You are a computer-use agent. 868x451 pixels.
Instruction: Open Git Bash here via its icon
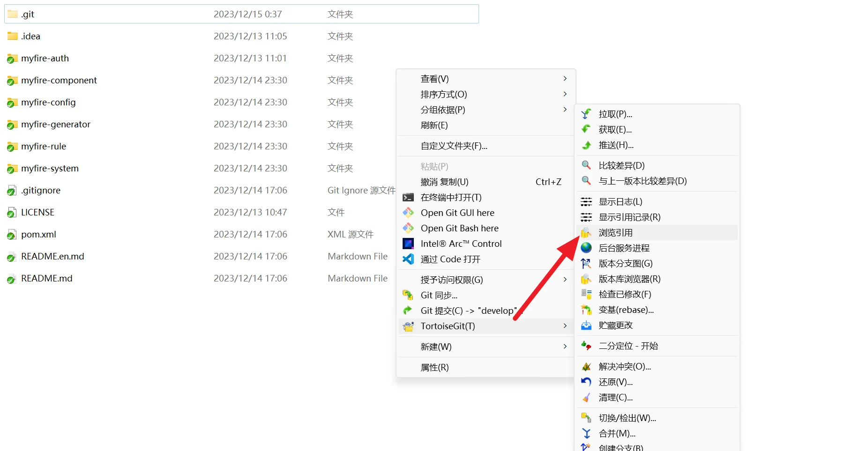coord(408,228)
